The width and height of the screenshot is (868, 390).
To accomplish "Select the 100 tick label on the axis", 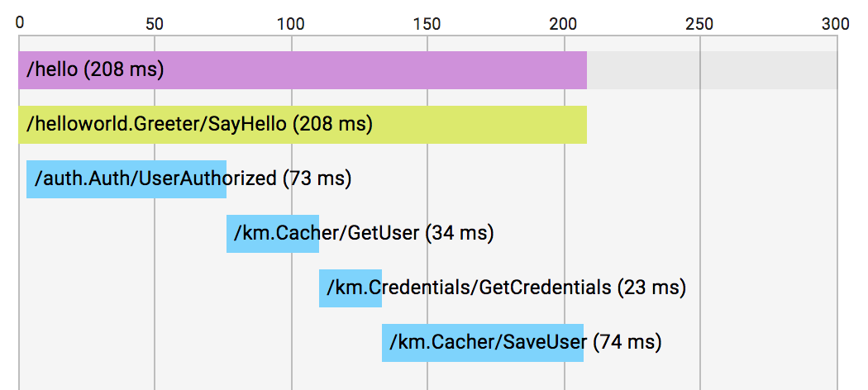I will pyautogui.click(x=291, y=22).
